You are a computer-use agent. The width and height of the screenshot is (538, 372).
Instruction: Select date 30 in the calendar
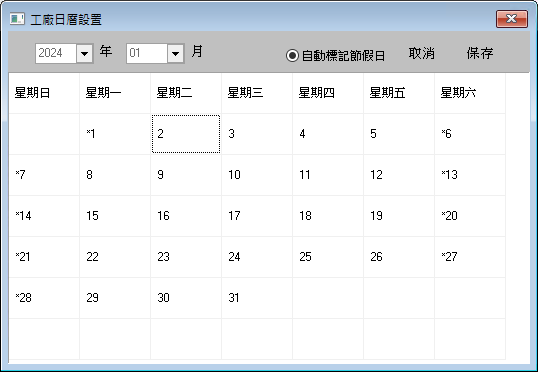[x=186, y=298]
